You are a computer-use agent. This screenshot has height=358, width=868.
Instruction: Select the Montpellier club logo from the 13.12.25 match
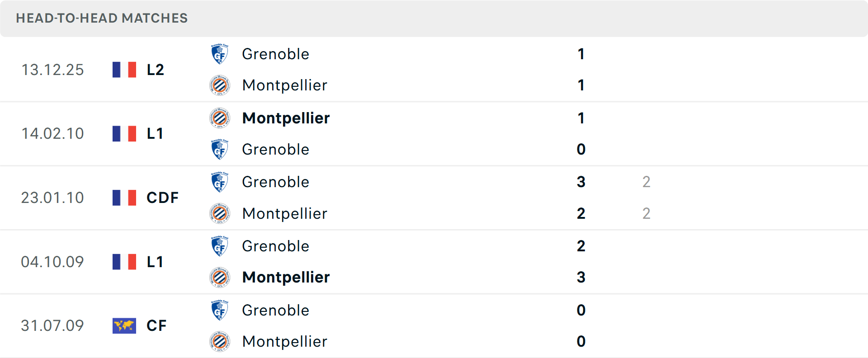tap(220, 85)
